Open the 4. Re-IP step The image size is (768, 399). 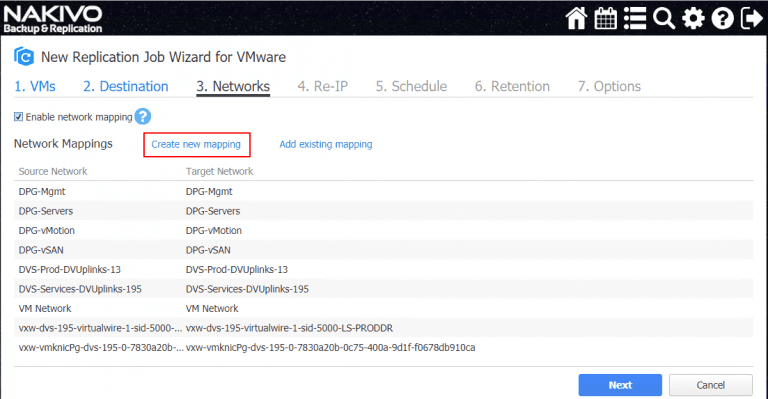tap(322, 86)
